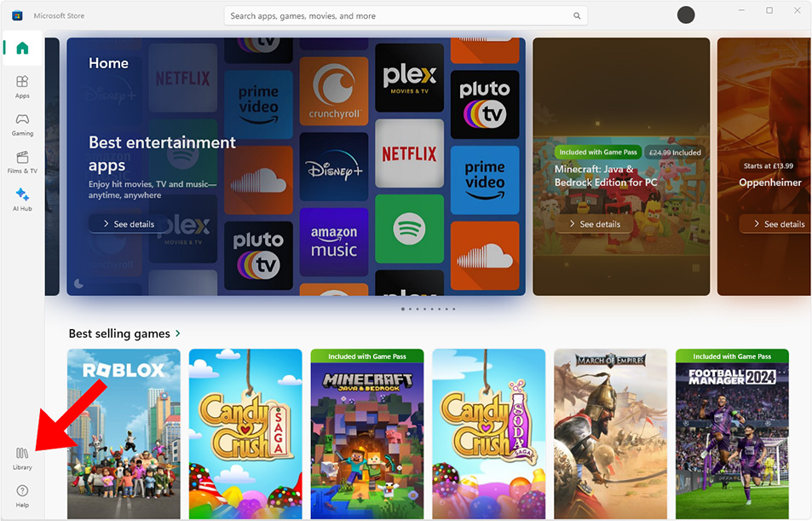The height and width of the screenshot is (521, 812).
Task: Open the Apps section in sidebar
Action: coord(22,87)
